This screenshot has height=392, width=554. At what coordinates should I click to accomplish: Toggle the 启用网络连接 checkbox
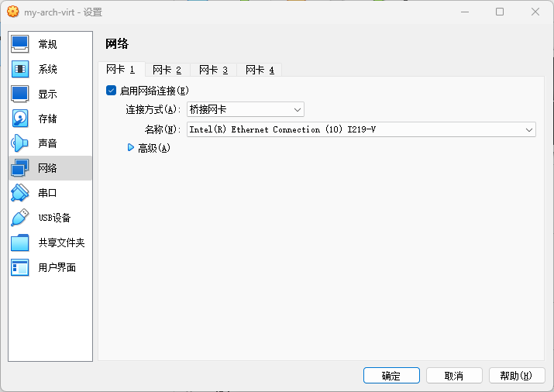(x=112, y=91)
